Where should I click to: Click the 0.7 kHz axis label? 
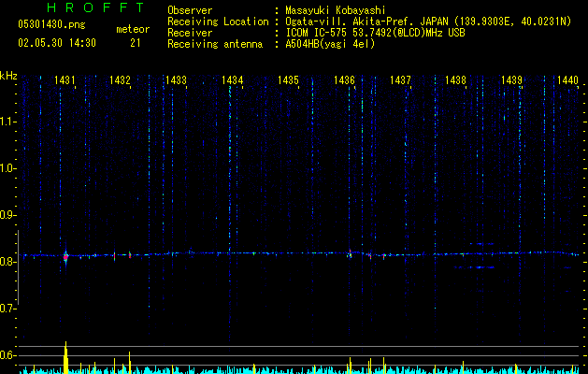pyautogui.click(x=8, y=309)
